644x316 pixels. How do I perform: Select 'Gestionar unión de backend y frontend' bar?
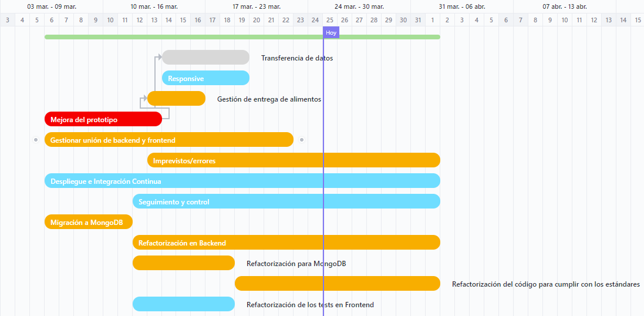tap(168, 140)
